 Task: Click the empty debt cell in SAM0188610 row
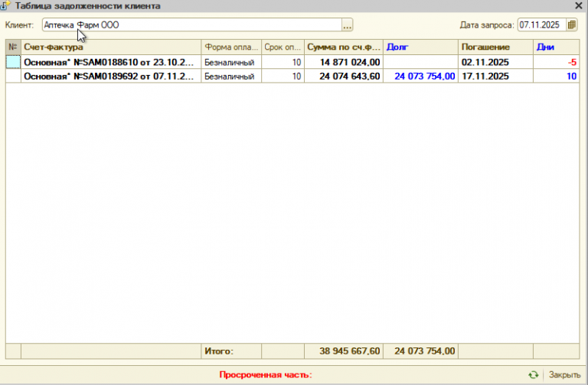point(420,62)
